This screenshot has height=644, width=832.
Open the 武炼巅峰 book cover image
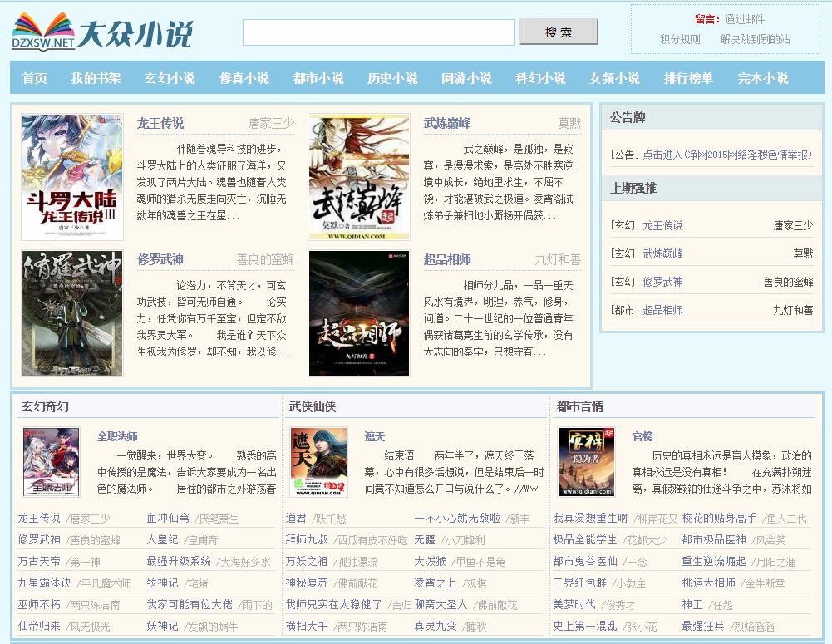(x=358, y=177)
